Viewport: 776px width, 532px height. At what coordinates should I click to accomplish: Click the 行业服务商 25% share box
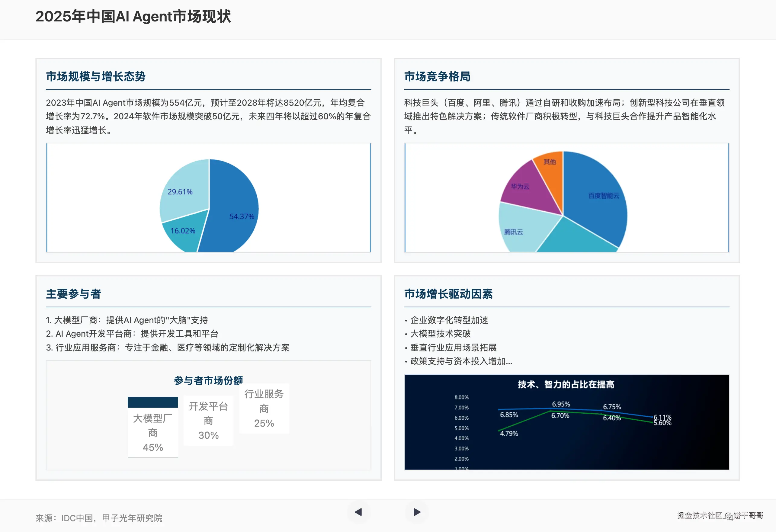pos(264,409)
